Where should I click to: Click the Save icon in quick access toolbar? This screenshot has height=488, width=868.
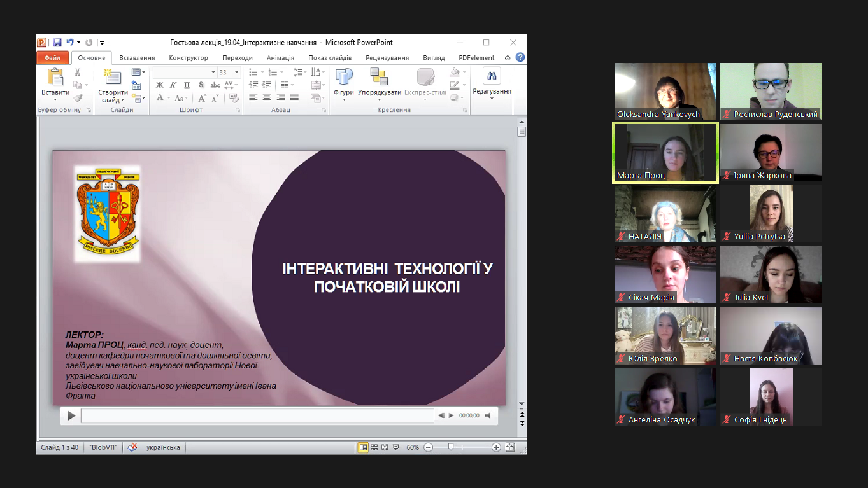coord(57,43)
